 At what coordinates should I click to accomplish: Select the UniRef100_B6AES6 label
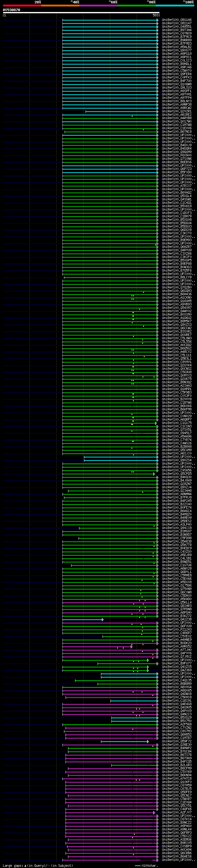click(x=177, y=857)
